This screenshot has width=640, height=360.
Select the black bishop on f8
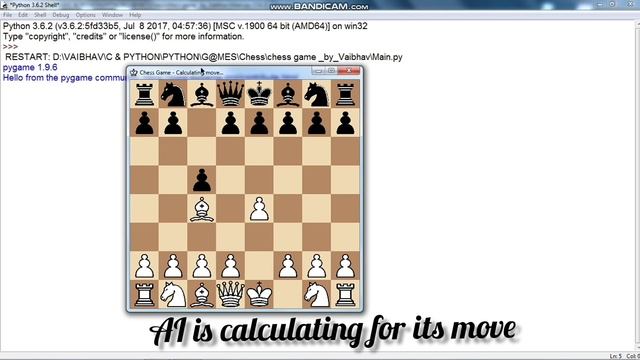click(x=288, y=94)
